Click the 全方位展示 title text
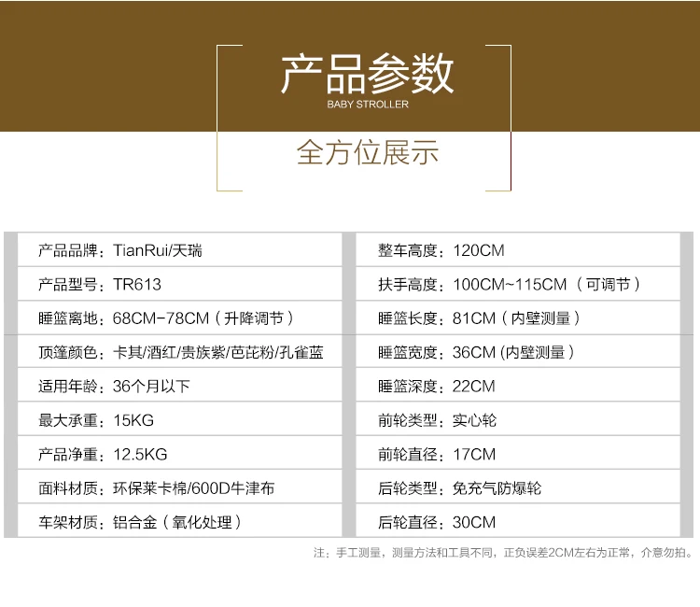 [x=368, y=153]
